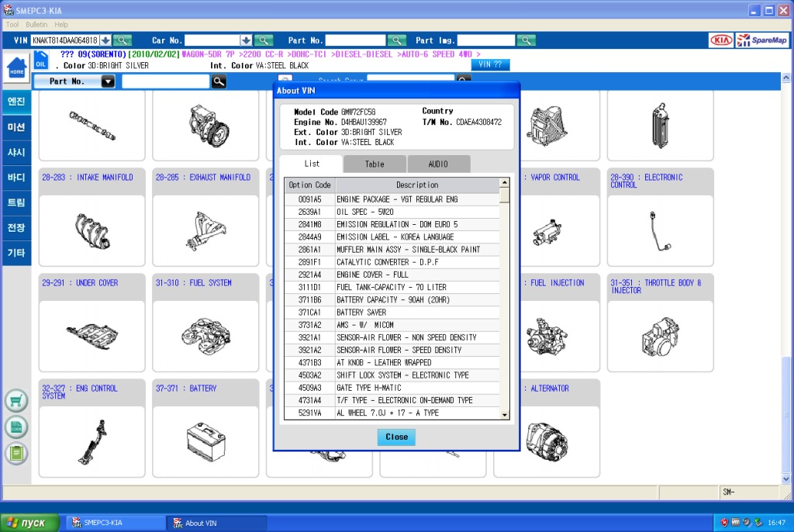
Task: Click the blue OIL icon
Action: (41, 60)
